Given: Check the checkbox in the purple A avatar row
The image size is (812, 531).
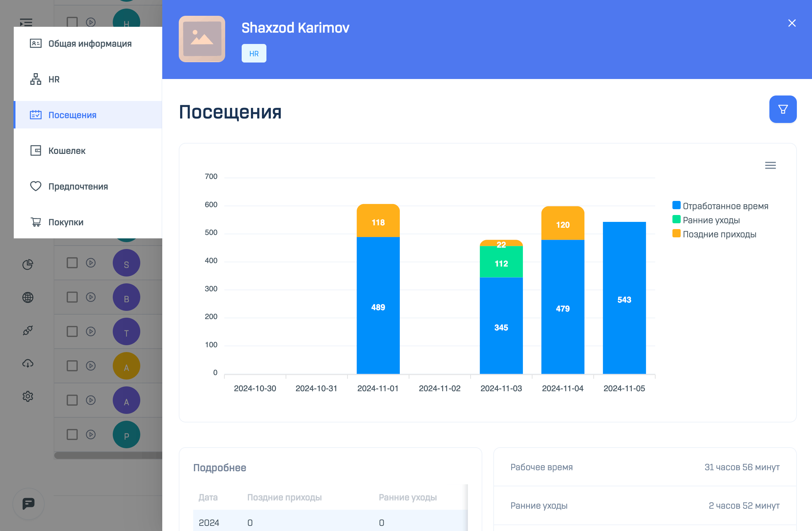Looking at the screenshot, I should (72, 400).
